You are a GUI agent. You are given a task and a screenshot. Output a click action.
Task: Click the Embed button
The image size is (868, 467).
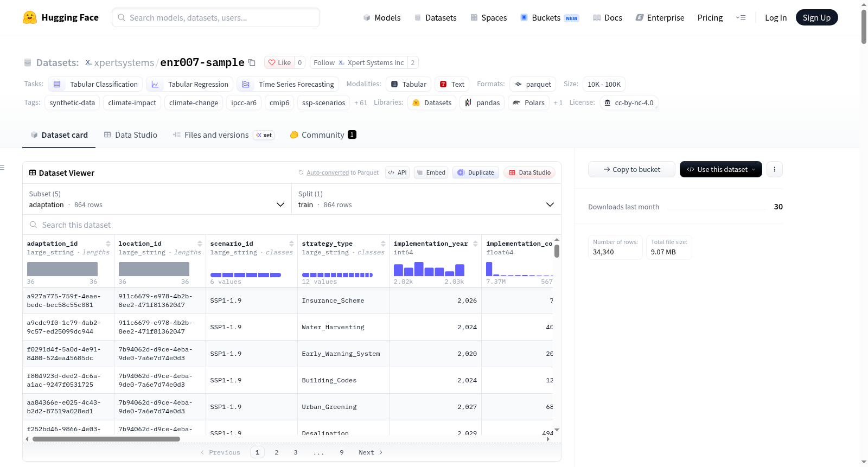point(431,172)
